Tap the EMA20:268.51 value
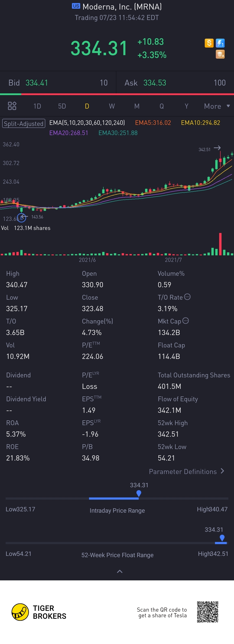Screen dimensions: 234x644 click(69, 133)
